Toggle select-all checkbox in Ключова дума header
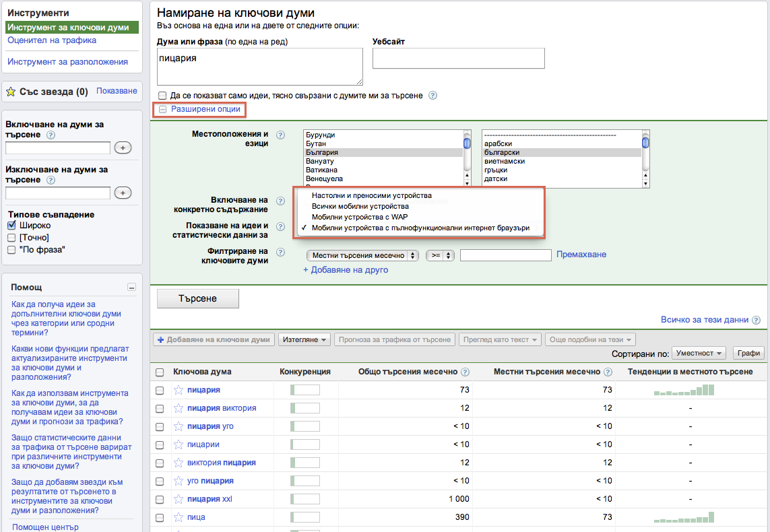The width and height of the screenshot is (770, 532). click(x=160, y=372)
